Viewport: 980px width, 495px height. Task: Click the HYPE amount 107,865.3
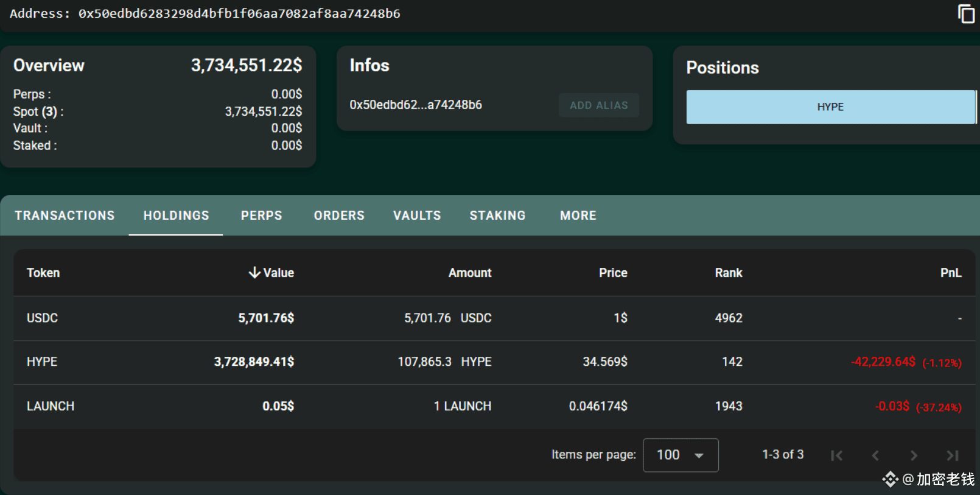424,362
